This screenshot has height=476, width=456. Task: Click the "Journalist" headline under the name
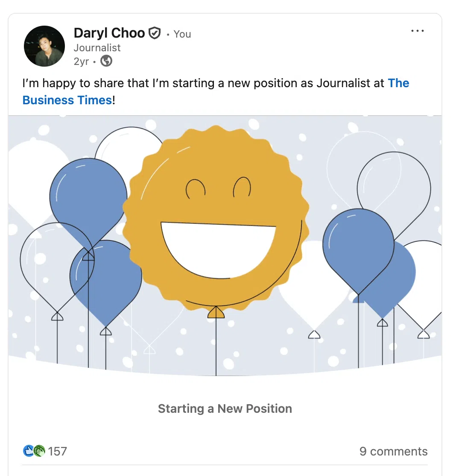pyautogui.click(x=97, y=48)
